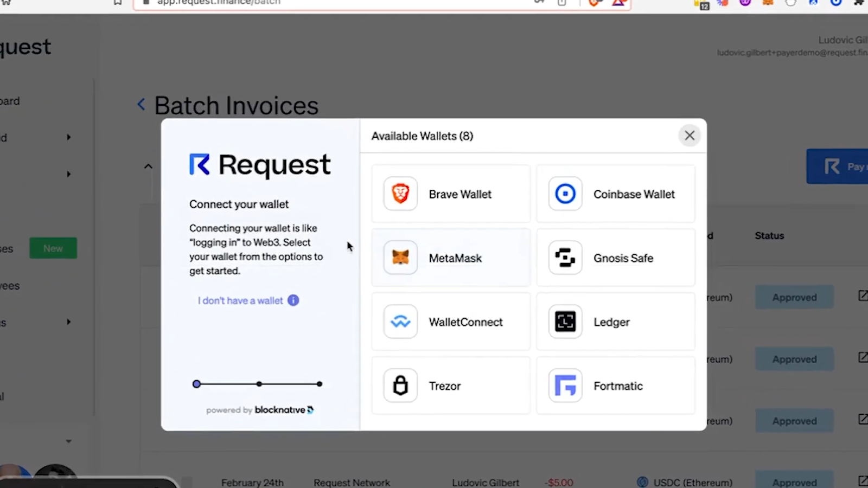
Task: Select the WalletConnect icon
Action: click(x=400, y=322)
